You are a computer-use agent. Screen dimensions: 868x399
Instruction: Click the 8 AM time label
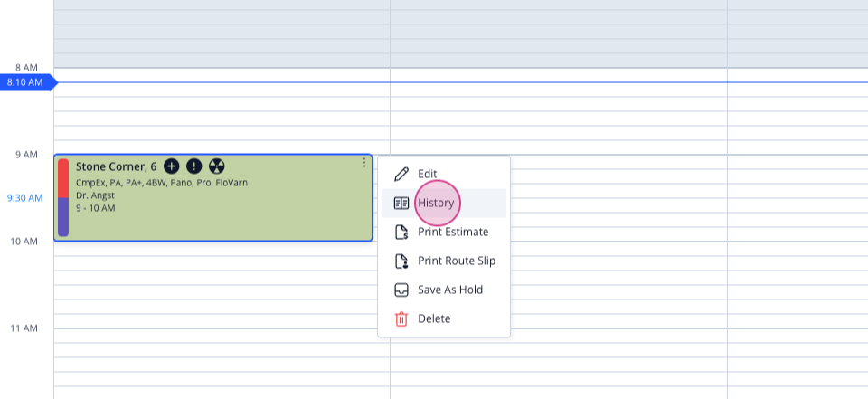tap(26, 68)
